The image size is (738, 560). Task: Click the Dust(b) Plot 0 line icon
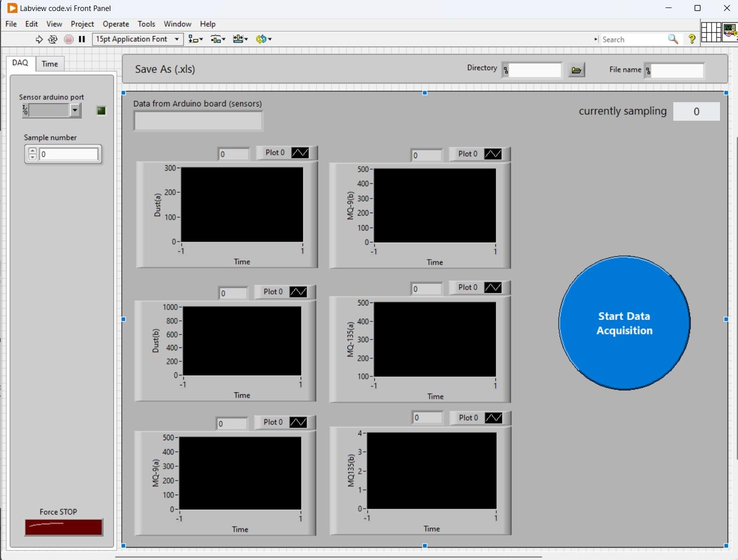click(298, 292)
